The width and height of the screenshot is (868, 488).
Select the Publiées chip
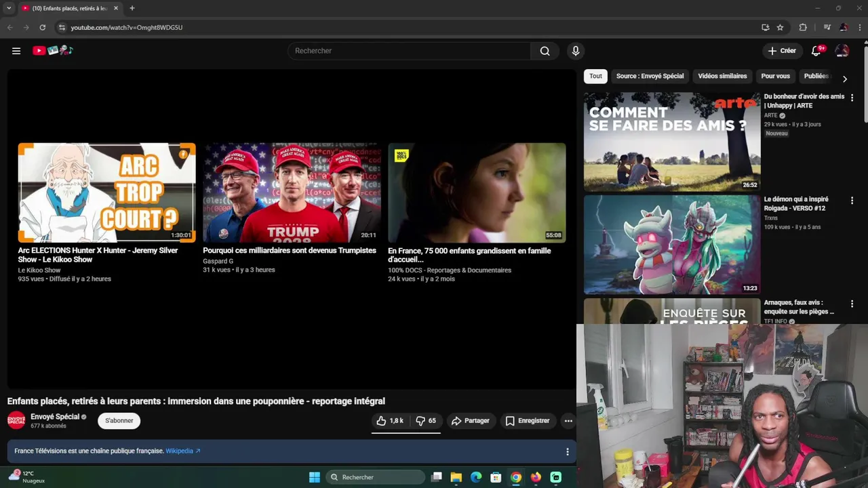pos(816,76)
